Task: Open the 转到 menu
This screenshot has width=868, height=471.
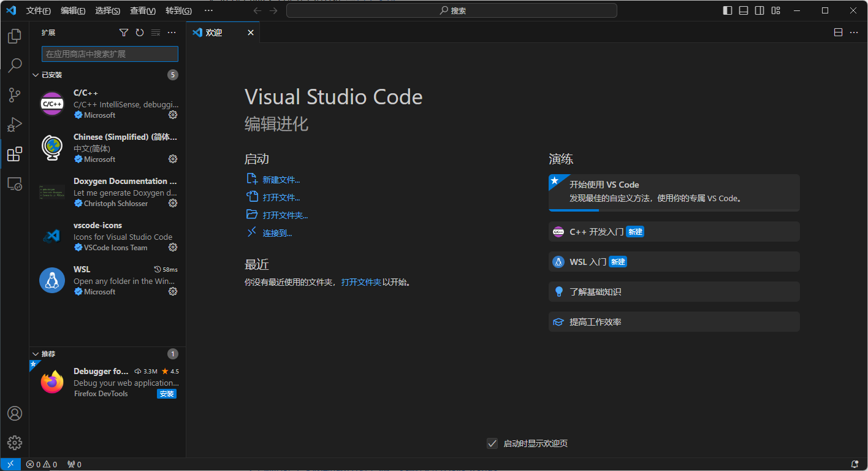Action: (178, 10)
